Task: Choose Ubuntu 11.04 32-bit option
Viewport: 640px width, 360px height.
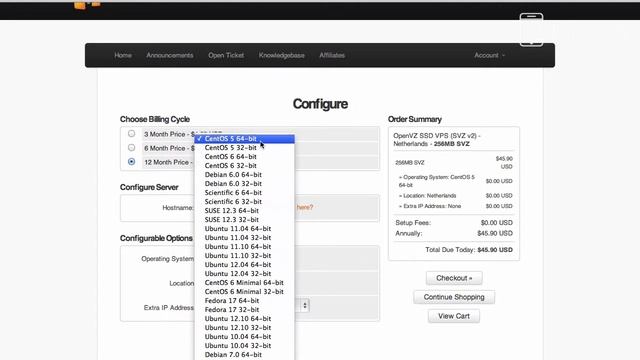Action: (244, 238)
